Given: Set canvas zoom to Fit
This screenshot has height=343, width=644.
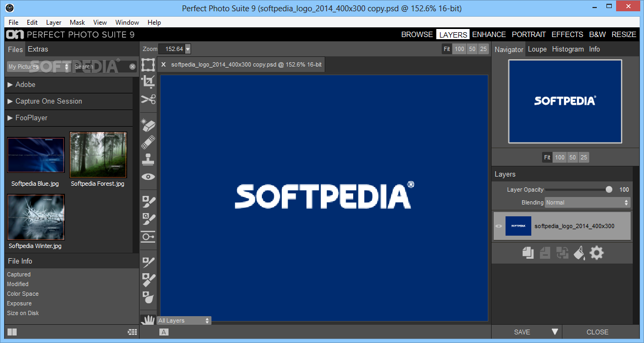Looking at the screenshot, I should [x=447, y=49].
